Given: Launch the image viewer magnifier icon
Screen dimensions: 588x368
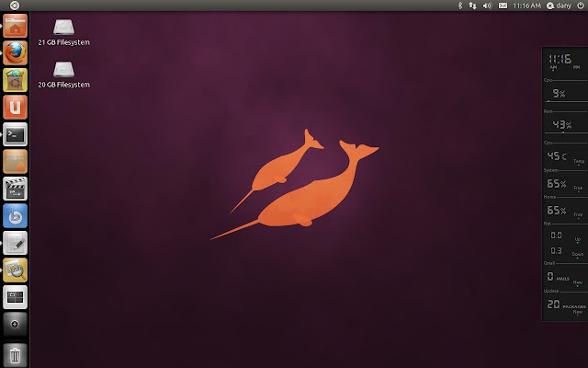Looking at the screenshot, I should pos(15,270).
